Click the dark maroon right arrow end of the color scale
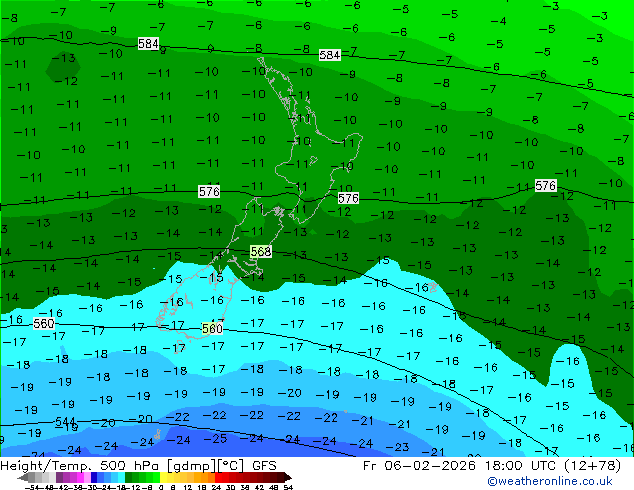 point(287,477)
